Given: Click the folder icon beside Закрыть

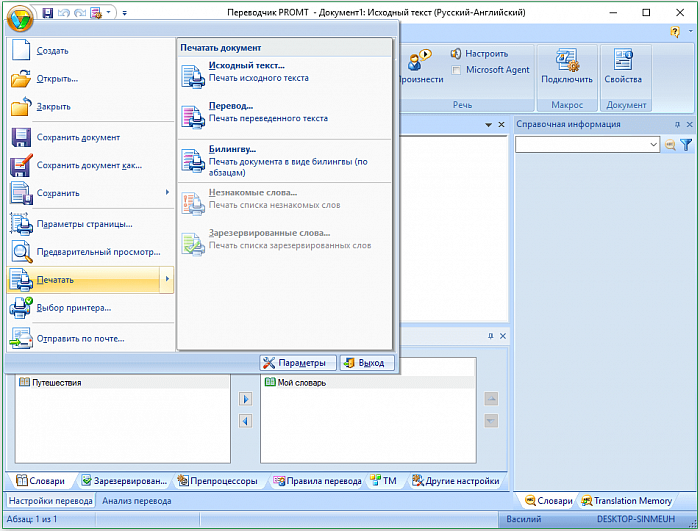Looking at the screenshot, I should coord(21,106).
